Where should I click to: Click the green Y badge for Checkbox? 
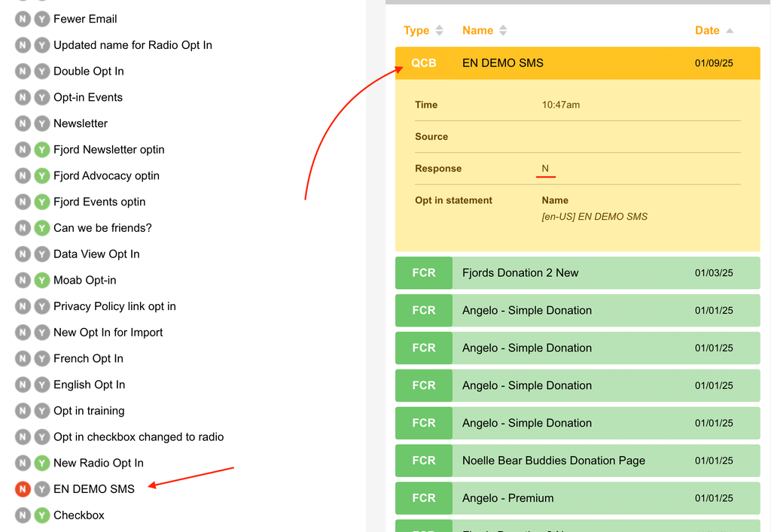(42, 515)
